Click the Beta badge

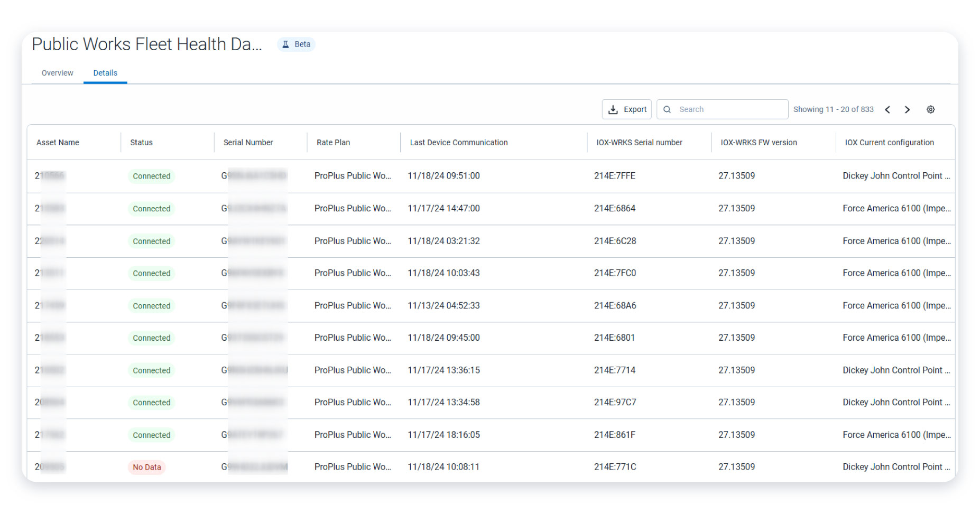pos(296,44)
